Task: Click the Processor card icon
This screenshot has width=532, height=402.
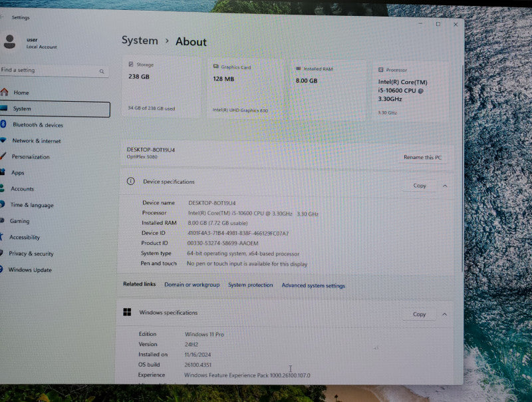Action: 380,70
